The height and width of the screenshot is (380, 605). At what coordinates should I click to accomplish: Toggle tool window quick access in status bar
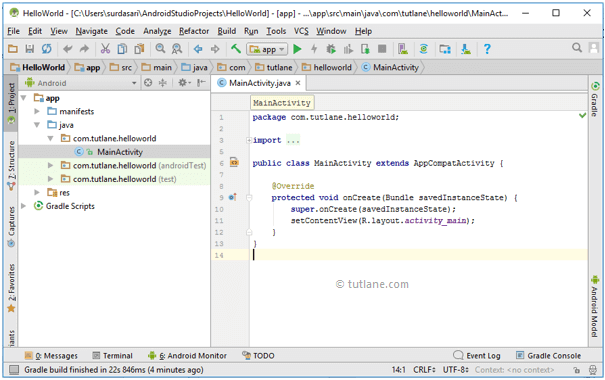[14, 370]
